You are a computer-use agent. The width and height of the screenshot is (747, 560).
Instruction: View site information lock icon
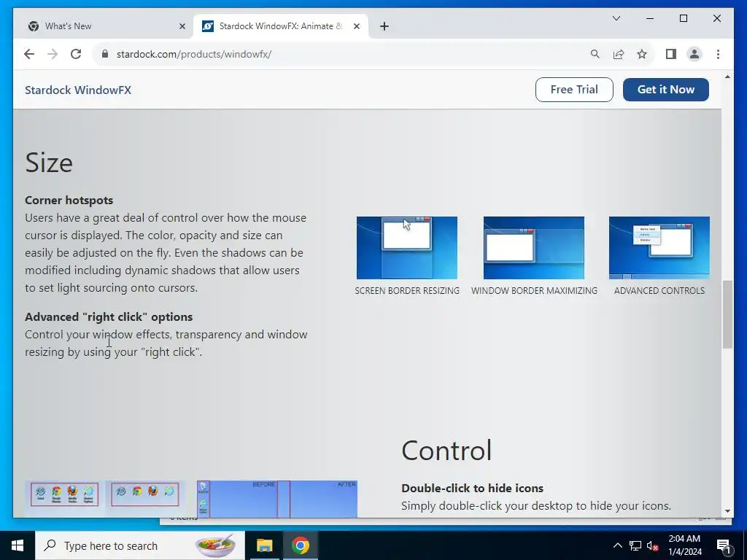click(x=105, y=54)
